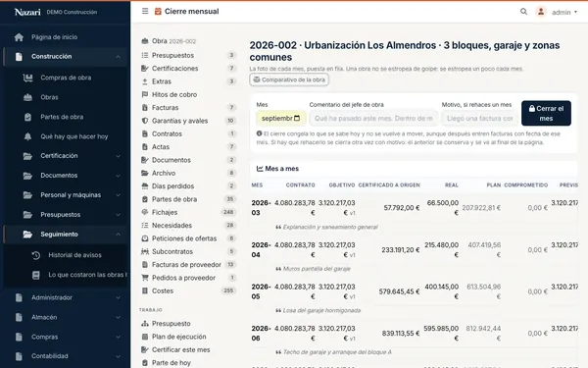Open Partes de obra sidebar entry
Image resolution: width=588 pixels, height=368 pixels.
pyautogui.click(x=62, y=117)
